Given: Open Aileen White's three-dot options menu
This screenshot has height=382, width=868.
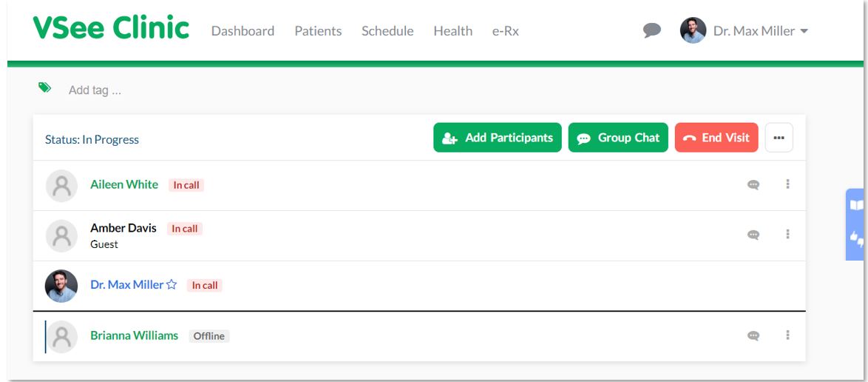Looking at the screenshot, I should (x=787, y=184).
